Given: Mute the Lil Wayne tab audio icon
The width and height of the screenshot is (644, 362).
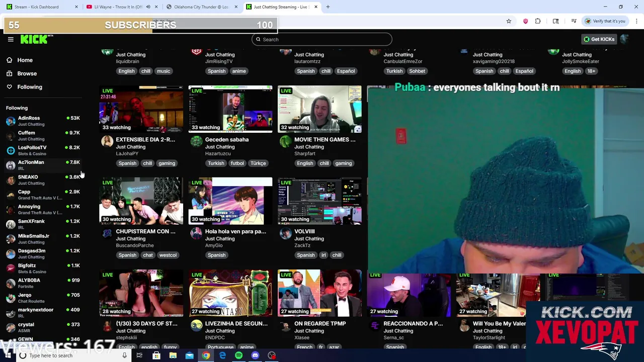Looking at the screenshot, I should (x=148, y=7).
